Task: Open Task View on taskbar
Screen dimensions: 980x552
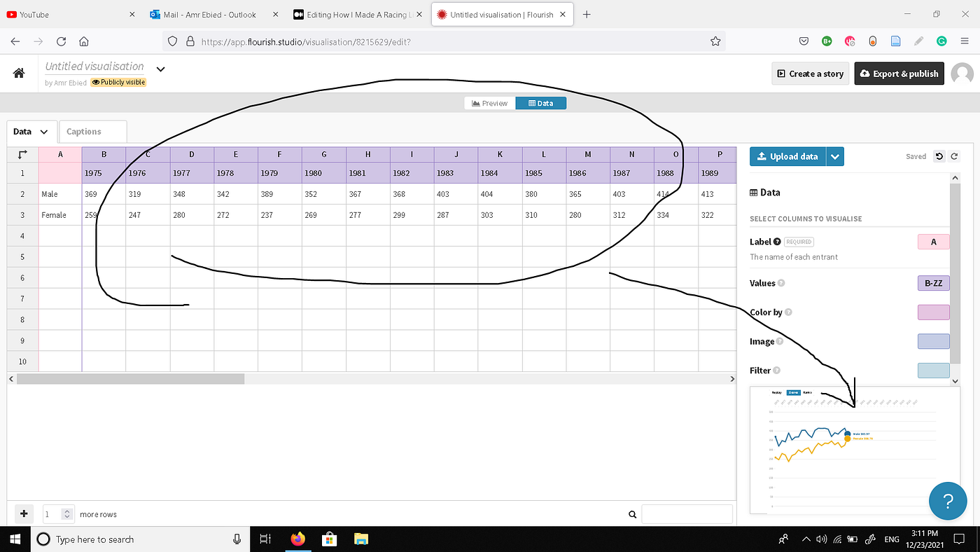Action: coord(265,539)
